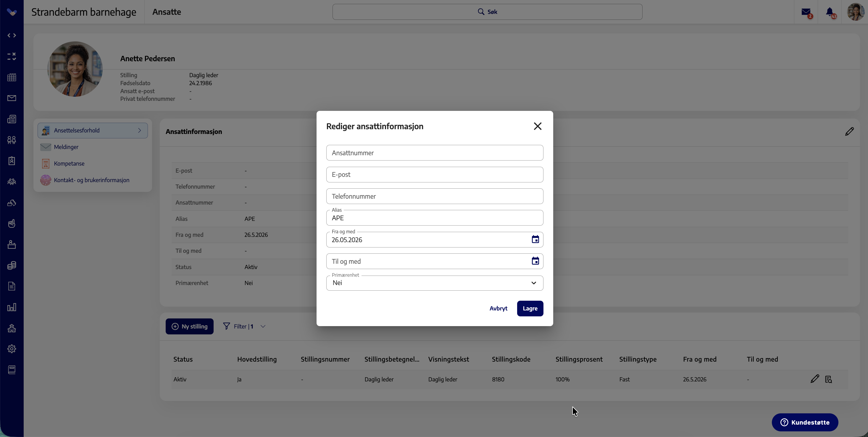Click the mail envelope icon in top bar

tap(806, 12)
